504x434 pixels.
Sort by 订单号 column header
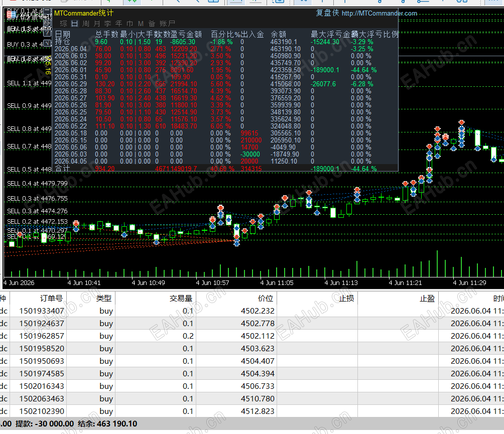[51, 299]
